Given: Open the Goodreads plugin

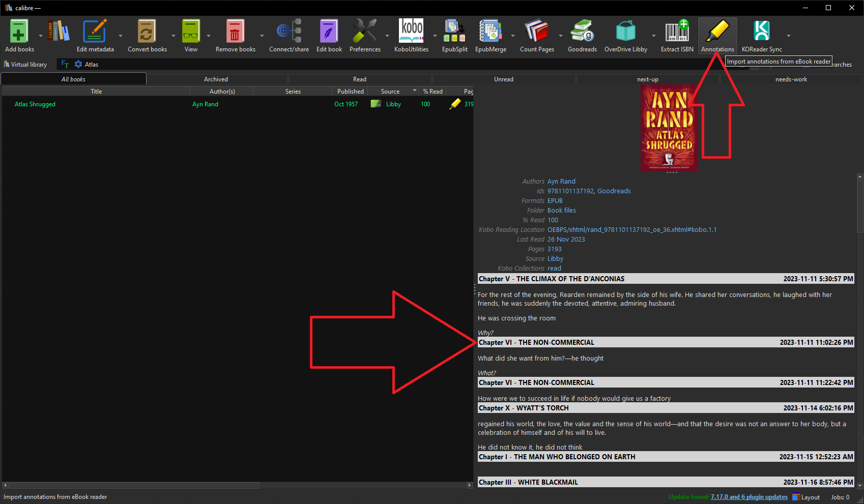Looking at the screenshot, I should 582,32.
